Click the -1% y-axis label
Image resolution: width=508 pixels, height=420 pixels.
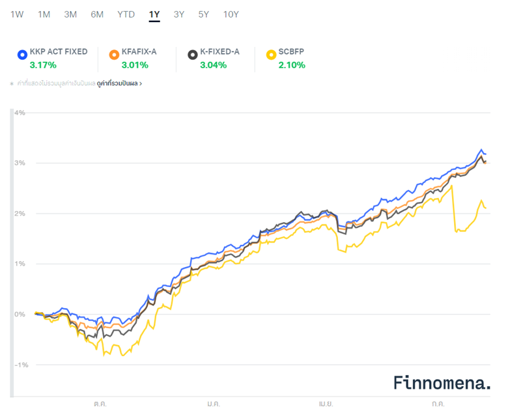coord(21,365)
